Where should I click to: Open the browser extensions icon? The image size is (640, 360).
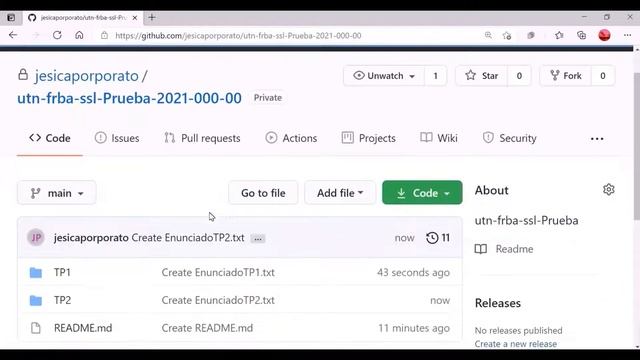pos(531,36)
